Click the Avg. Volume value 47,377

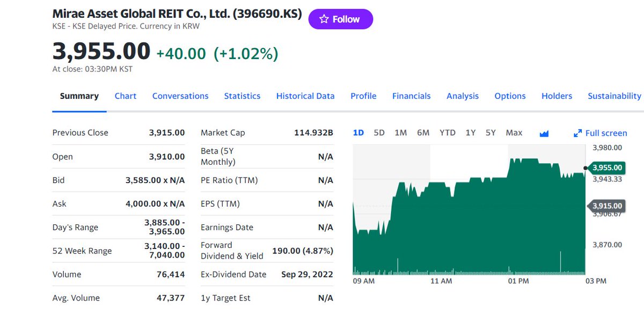171,298
